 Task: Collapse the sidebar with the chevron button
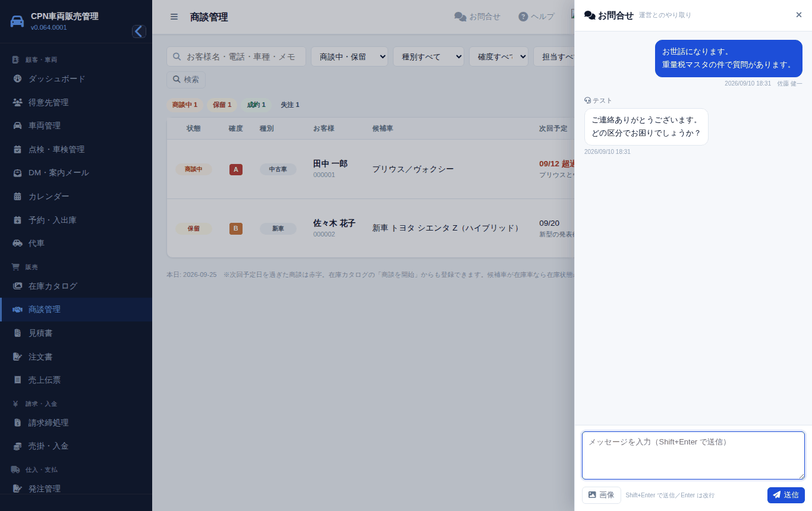point(139,31)
